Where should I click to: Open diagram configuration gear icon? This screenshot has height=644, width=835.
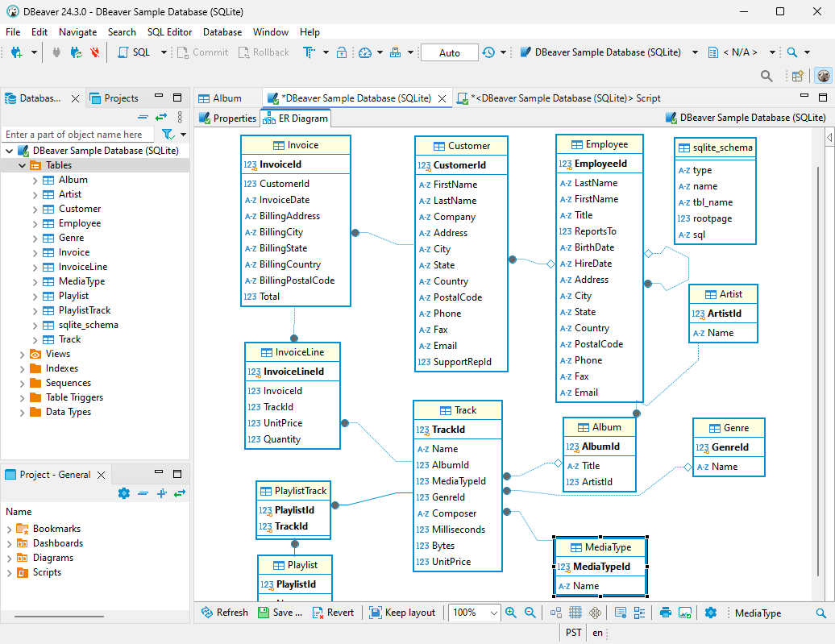point(711,613)
